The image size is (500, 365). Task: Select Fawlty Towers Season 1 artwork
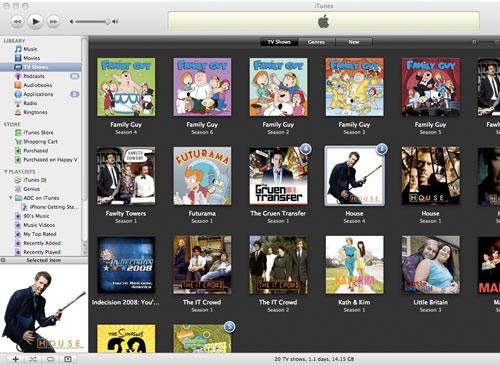tap(126, 176)
